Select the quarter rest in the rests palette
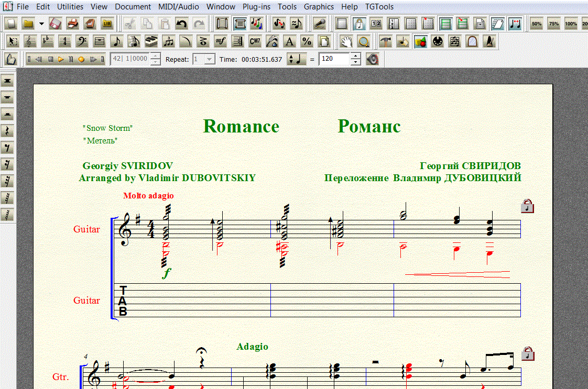Viewport: 588px width, 389px height. click(7, 131)
